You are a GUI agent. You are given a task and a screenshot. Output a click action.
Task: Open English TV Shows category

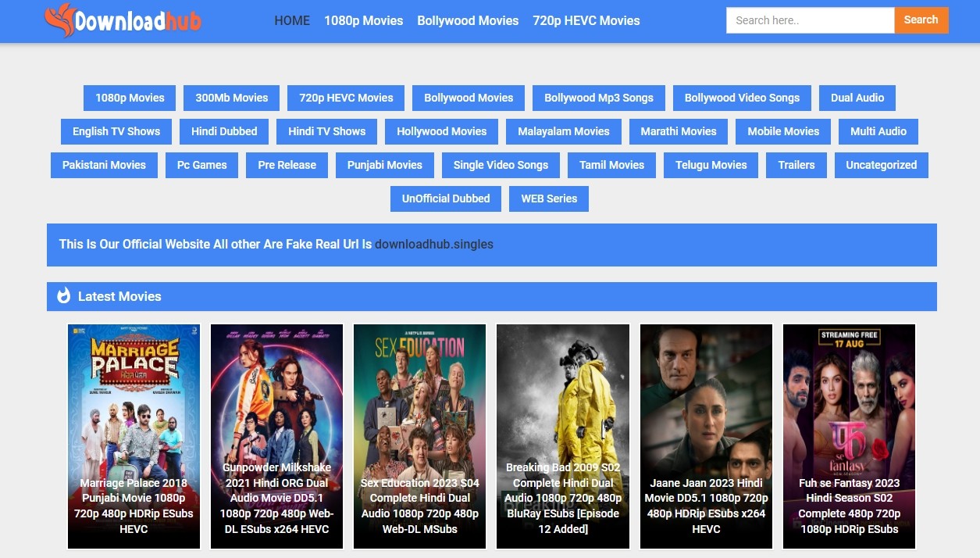(116, 131)
